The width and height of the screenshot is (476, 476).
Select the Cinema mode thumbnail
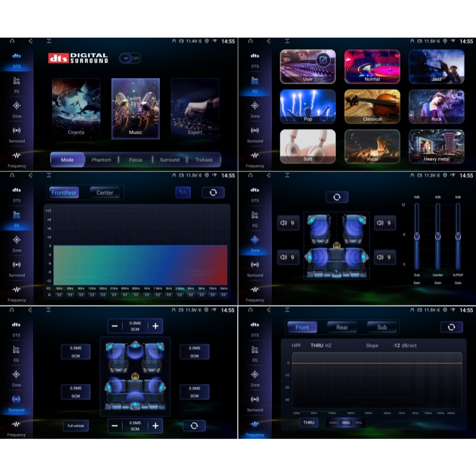(x=76, y=108)
